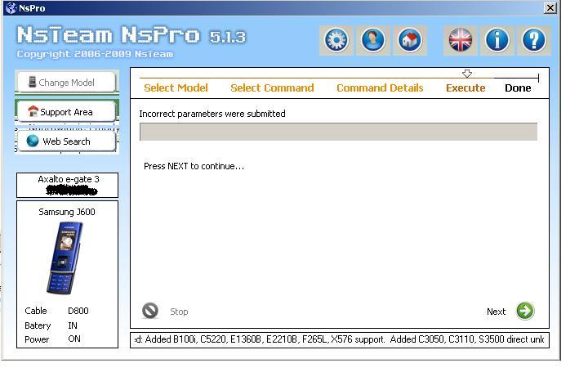588x368 pixels.
Task: Click the Samsung J600 phone image
Action: point(65,258)
